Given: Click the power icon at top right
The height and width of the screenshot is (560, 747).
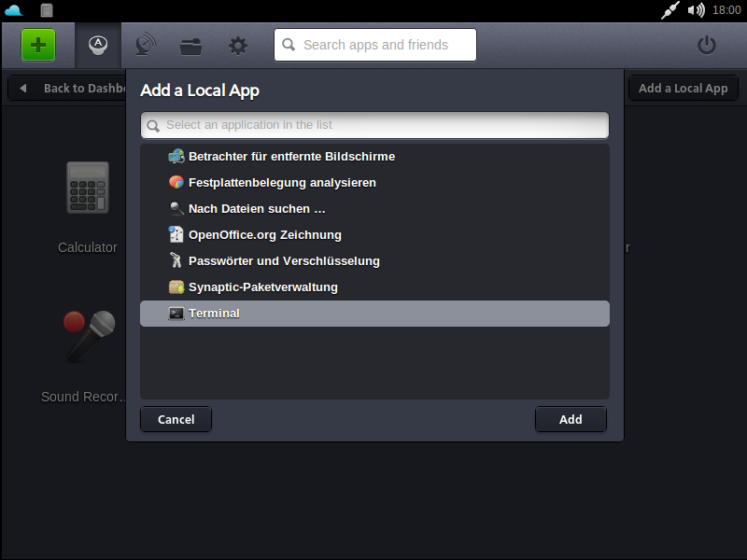Looking at the screenshot, I should tap(707, 45).
